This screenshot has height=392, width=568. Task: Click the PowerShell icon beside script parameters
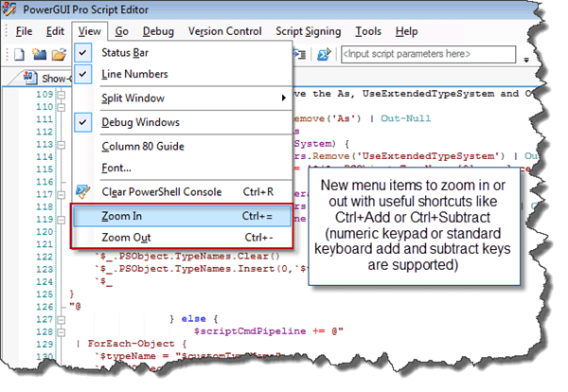tap(324, 54)
